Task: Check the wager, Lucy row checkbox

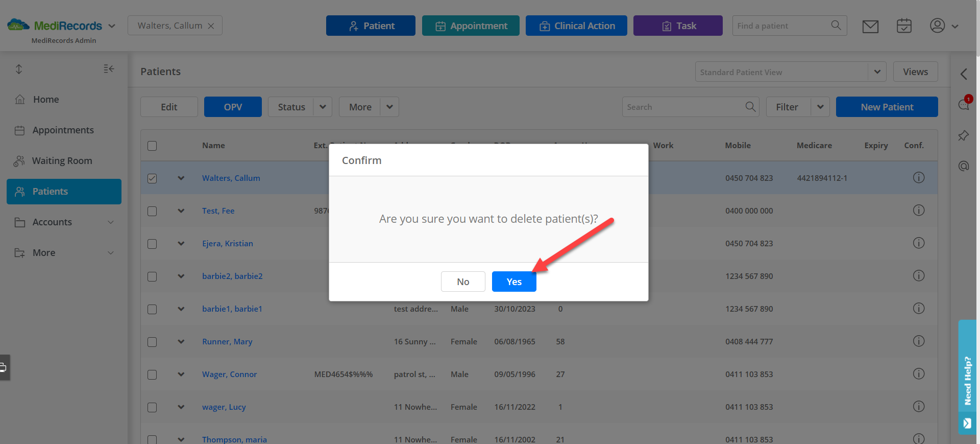Action: [152, 407]
